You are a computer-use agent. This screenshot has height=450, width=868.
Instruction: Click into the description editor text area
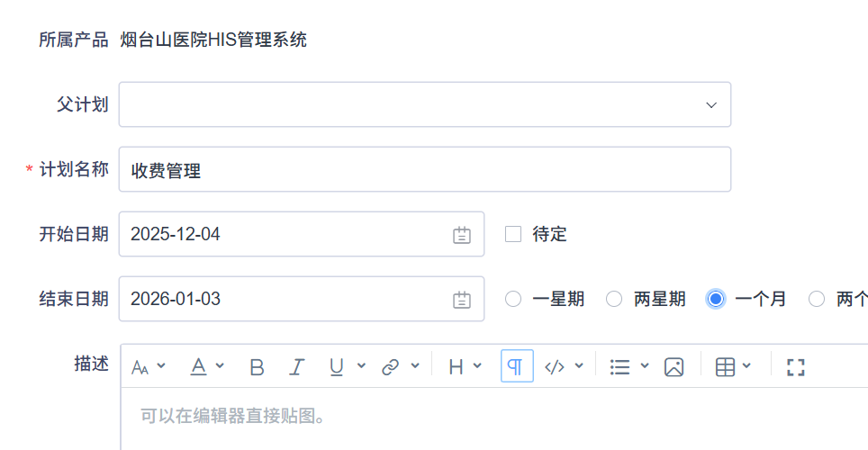pos(494,419)
